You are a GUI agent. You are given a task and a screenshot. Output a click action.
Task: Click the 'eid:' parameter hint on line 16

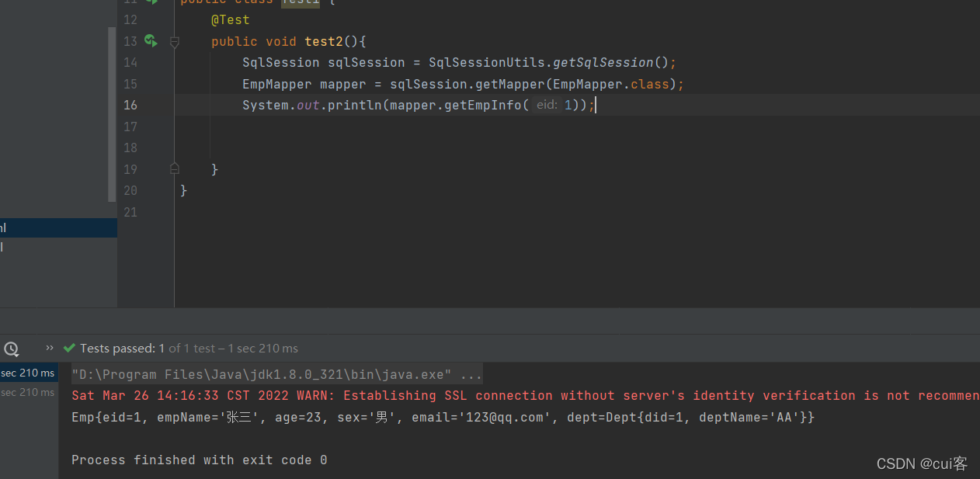[547, 105]
